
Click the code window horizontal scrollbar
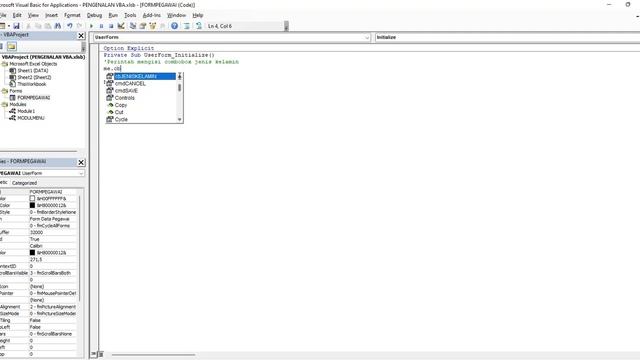coord(153,355)
